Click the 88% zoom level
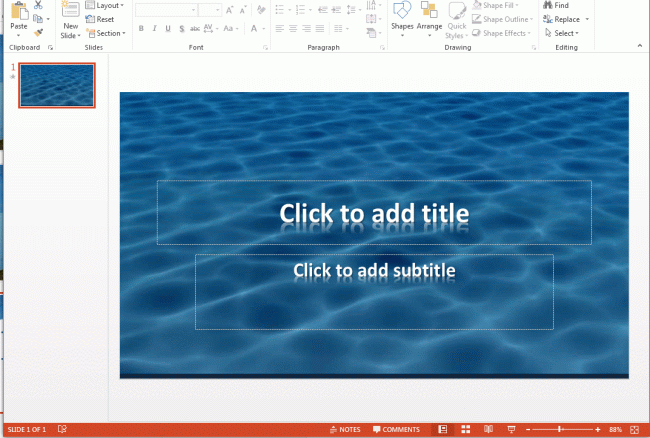Screen dimensions: 650x438 click(x=615, y=429)
